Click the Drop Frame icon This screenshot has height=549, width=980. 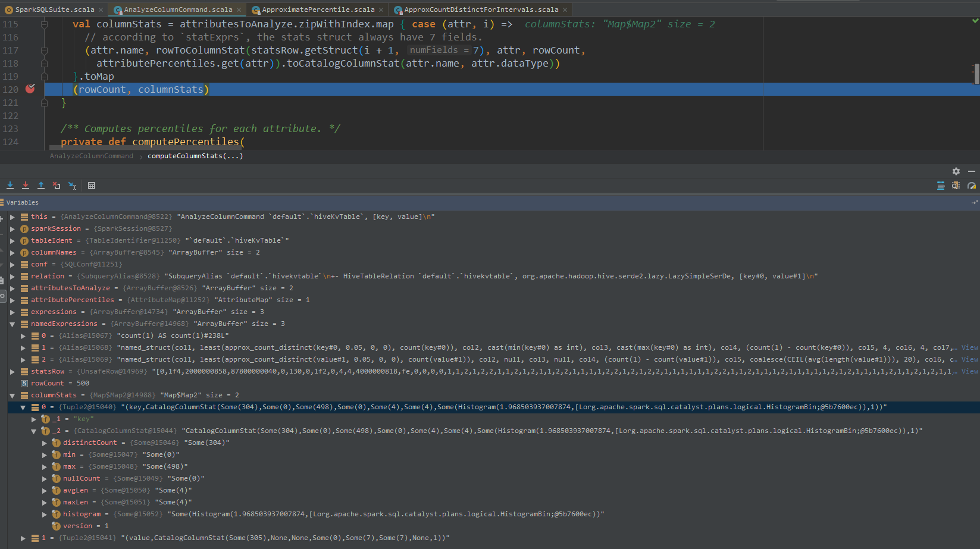(57, 186)
